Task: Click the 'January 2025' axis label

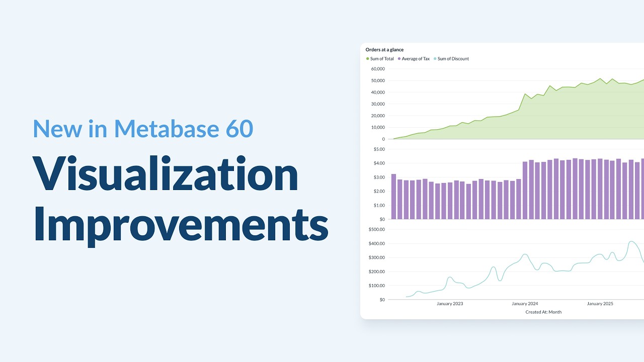Action: click(600, 304)
